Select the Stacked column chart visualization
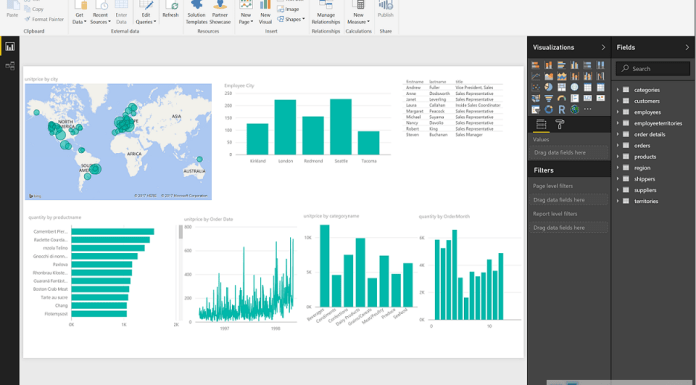The height and width of the screenshot is (385, 696). (x=549, y=65)
